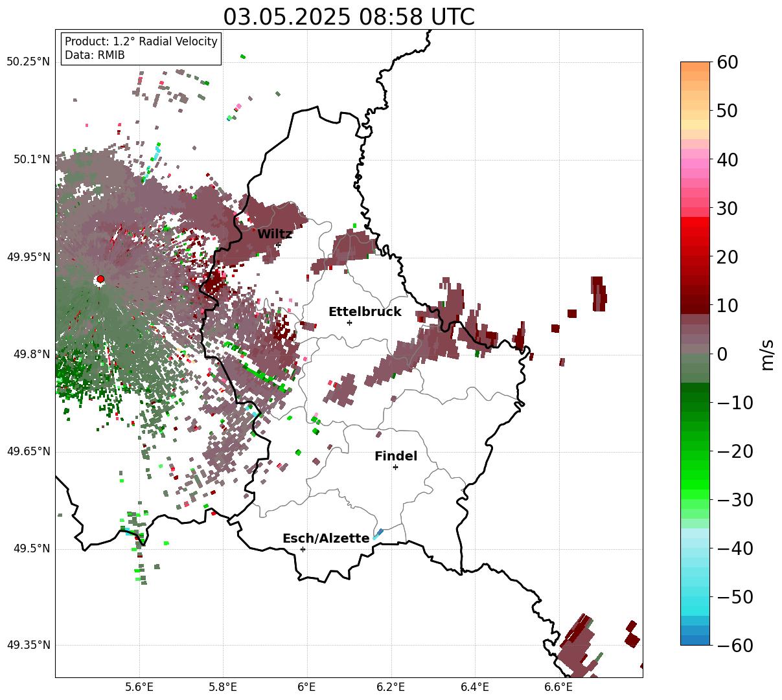Click the 5.6°E longitude label
The height and width of the screenshot is (700, 782).
(x=139, y=687)
